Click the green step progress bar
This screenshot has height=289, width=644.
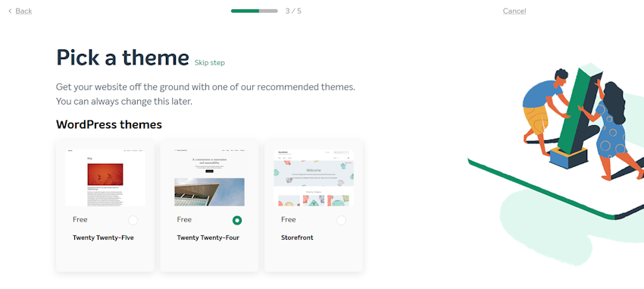pos(255,11)
